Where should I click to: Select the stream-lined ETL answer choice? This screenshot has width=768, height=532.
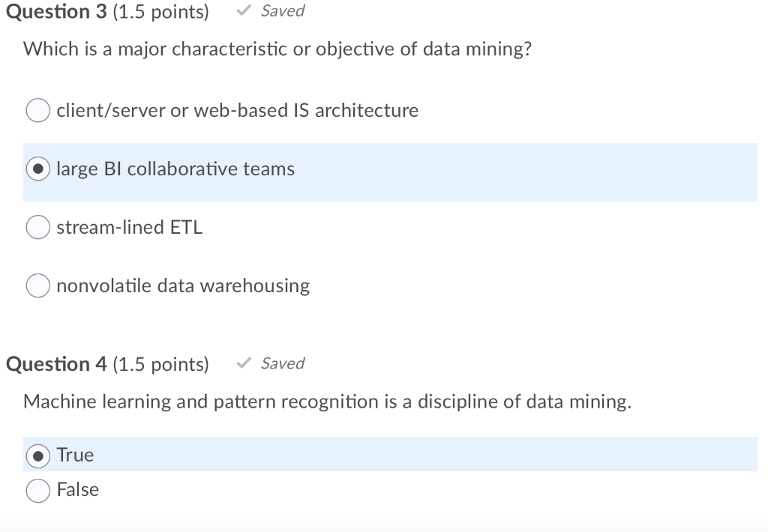click(37, 226)
